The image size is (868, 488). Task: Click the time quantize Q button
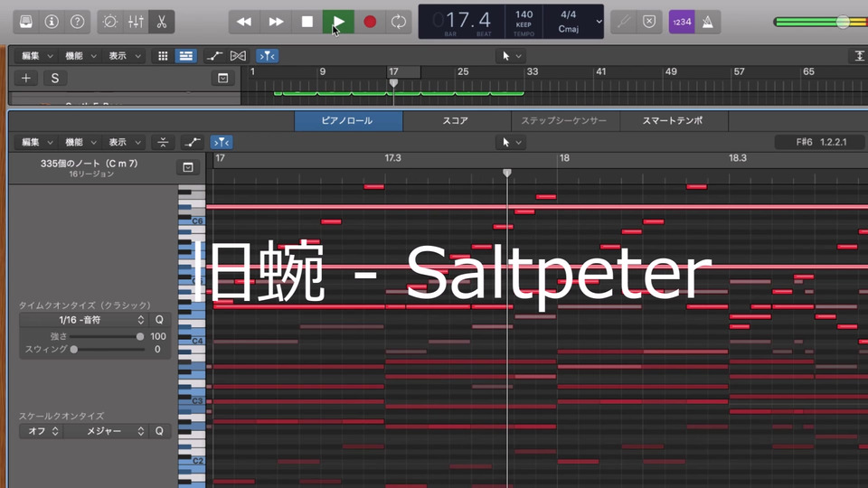point(159,320)
